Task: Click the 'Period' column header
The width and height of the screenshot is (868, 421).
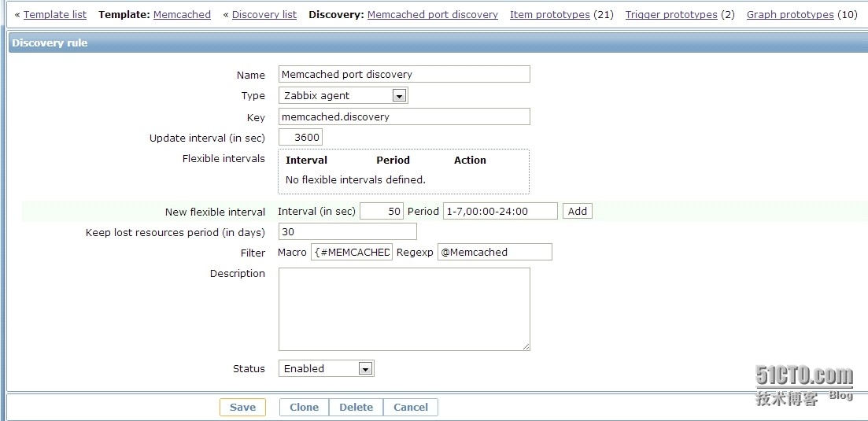Action: pos(393,160)
